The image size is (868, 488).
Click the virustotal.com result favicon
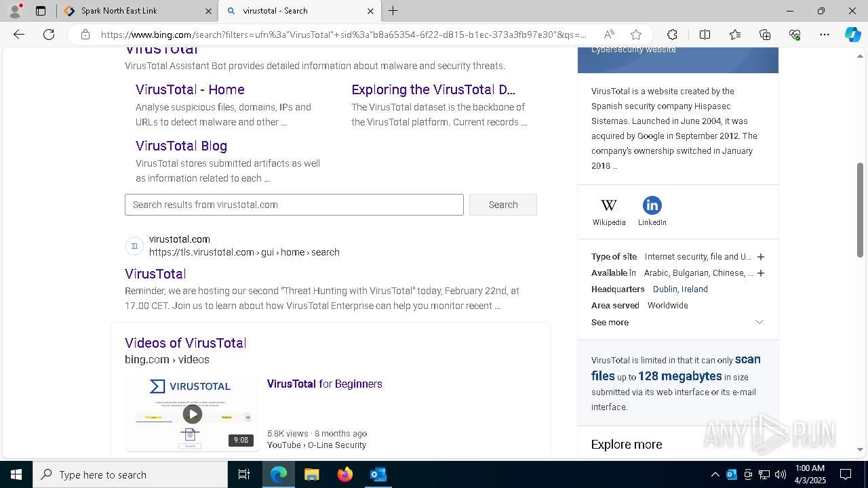tap(134, 246)
